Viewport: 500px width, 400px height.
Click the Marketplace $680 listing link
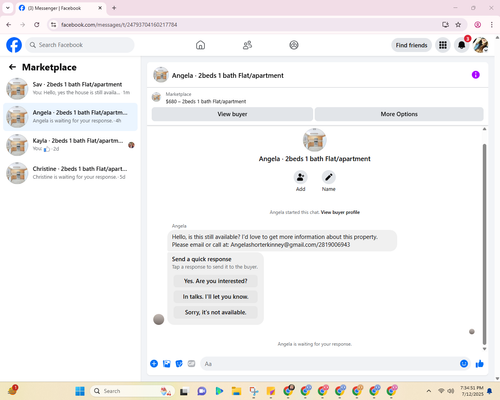(206, 101)
